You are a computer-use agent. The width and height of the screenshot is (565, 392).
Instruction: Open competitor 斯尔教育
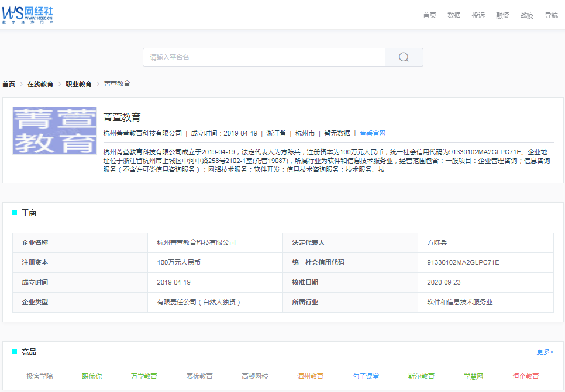[421, 376]
